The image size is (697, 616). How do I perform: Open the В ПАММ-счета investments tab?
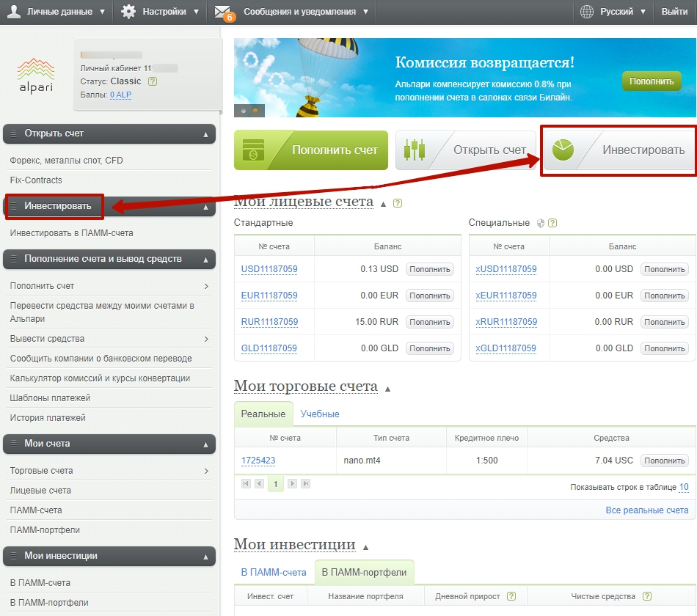tap(274, 572)
